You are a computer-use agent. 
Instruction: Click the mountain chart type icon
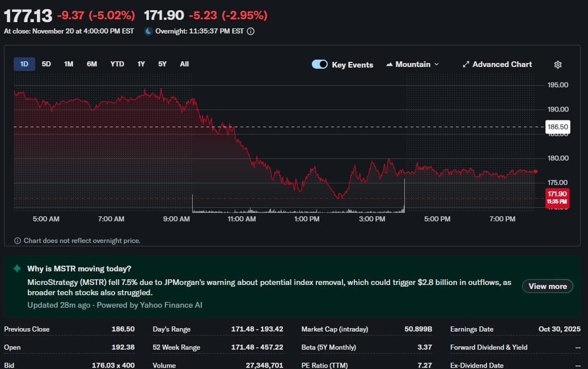(390, 65)
